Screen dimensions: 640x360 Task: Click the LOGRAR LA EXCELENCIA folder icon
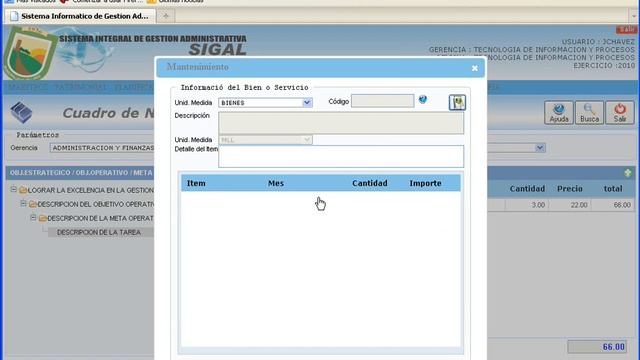coord(23,190)
